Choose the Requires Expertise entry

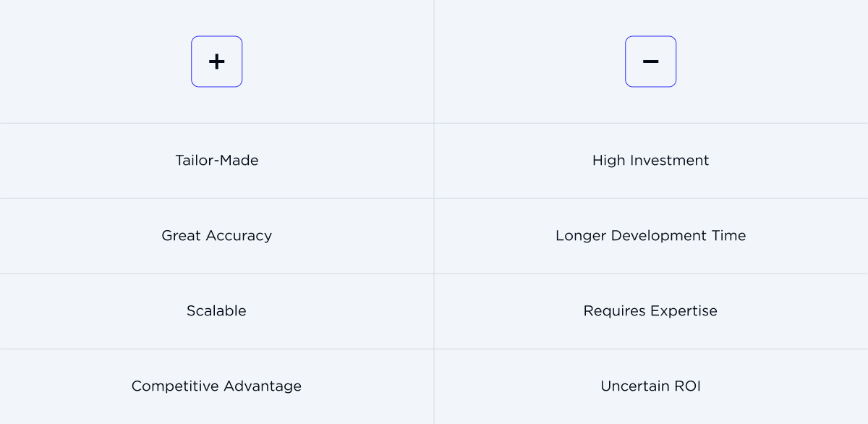pos(651,311)
